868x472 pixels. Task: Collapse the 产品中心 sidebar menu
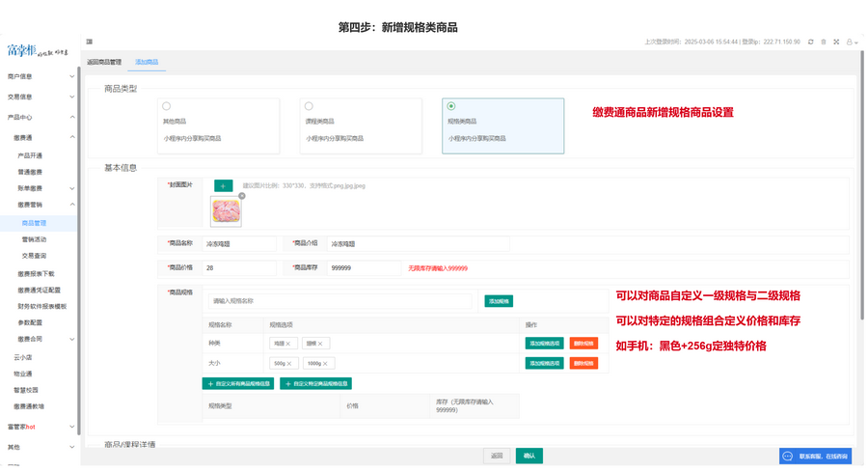(x=39, y=118)
